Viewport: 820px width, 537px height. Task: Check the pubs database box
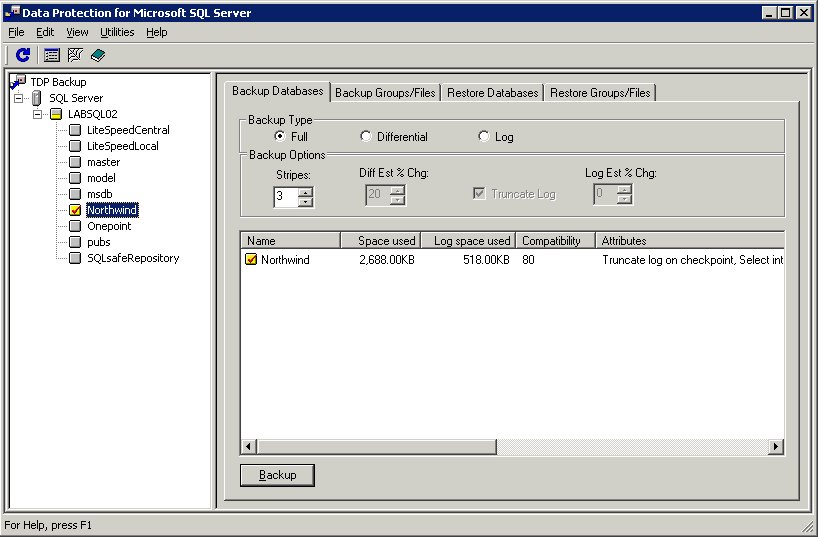75,242
